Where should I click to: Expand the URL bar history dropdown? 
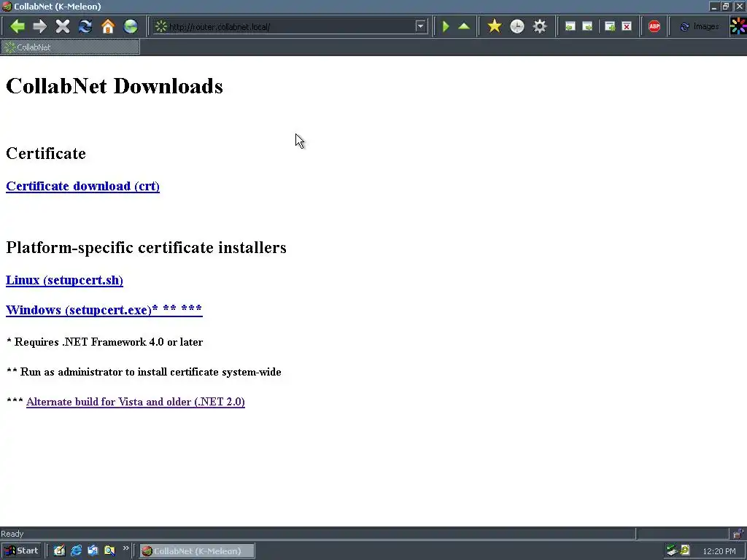[420, 26]
